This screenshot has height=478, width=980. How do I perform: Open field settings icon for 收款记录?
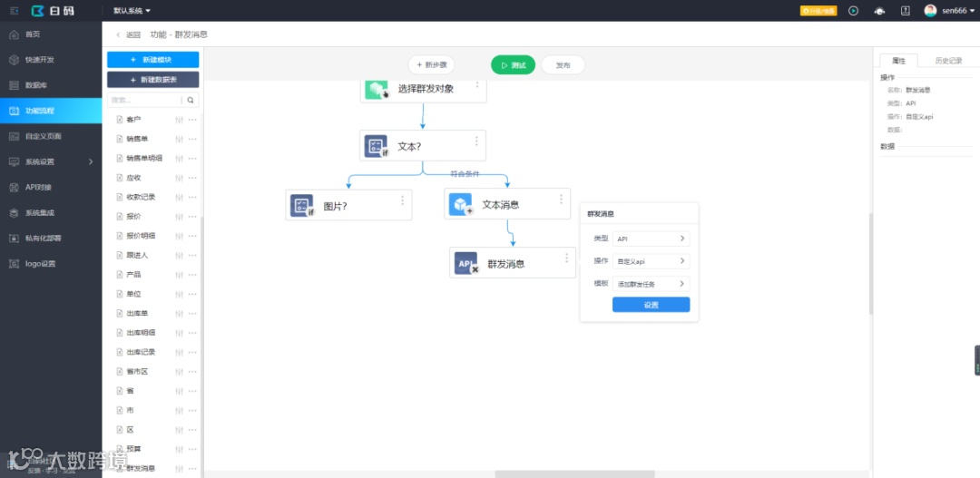click(x=180, y=197)
